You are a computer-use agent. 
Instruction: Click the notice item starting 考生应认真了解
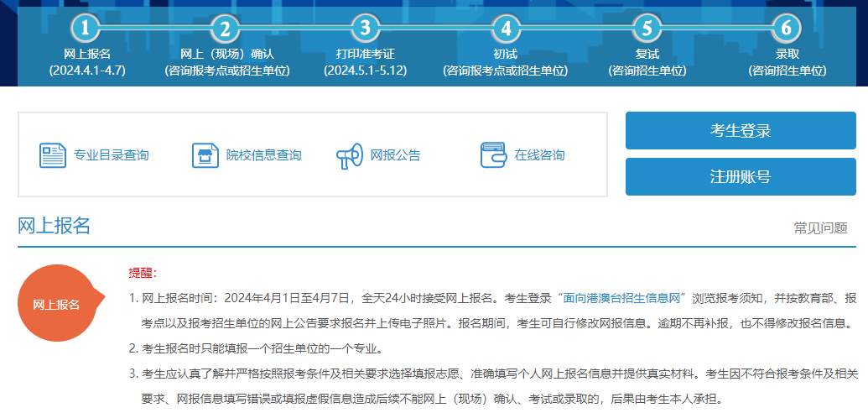tap(493, 386)
